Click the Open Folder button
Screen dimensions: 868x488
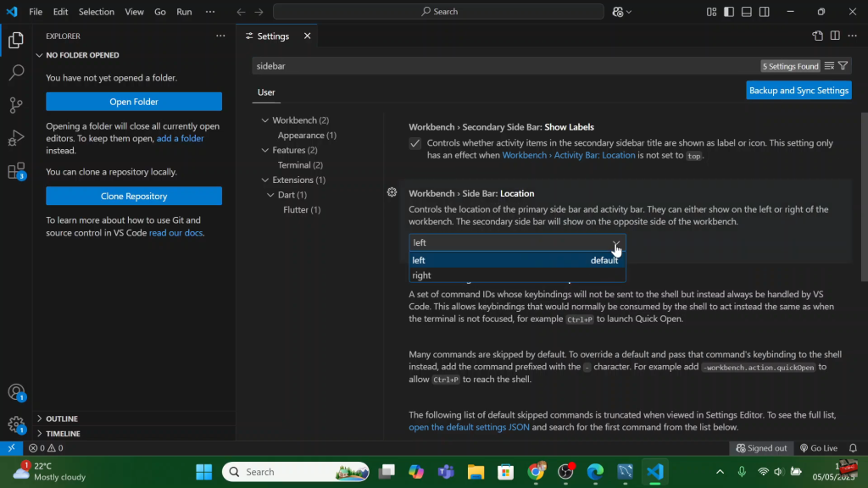[x=134, y=102]
